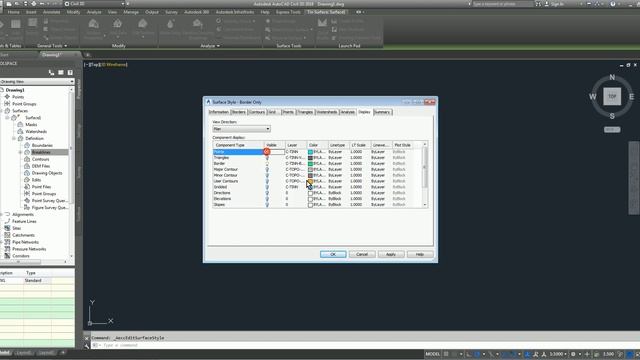Click Cancel in Surface Style dialog
Screen dimensions: 640x360
362,254
